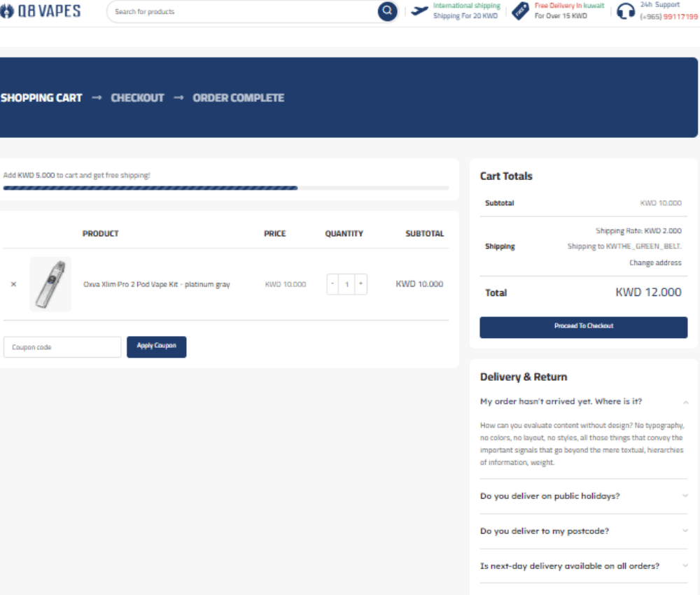The height and width of the screenshot is (595, 700).
Task: Click the Total KWD 12.000 value
Action: [648, 293]
